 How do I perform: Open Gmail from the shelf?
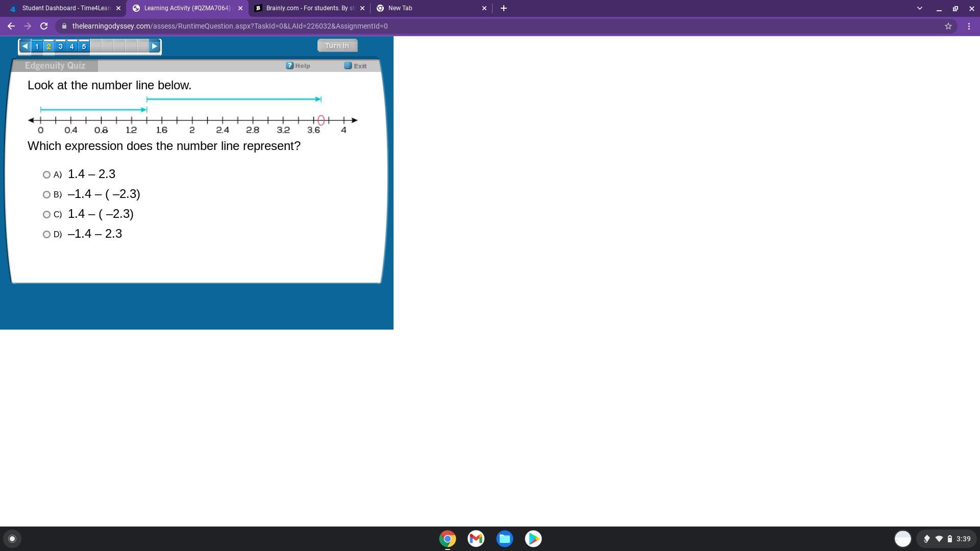pyautogui.click(x=476, y=539)
